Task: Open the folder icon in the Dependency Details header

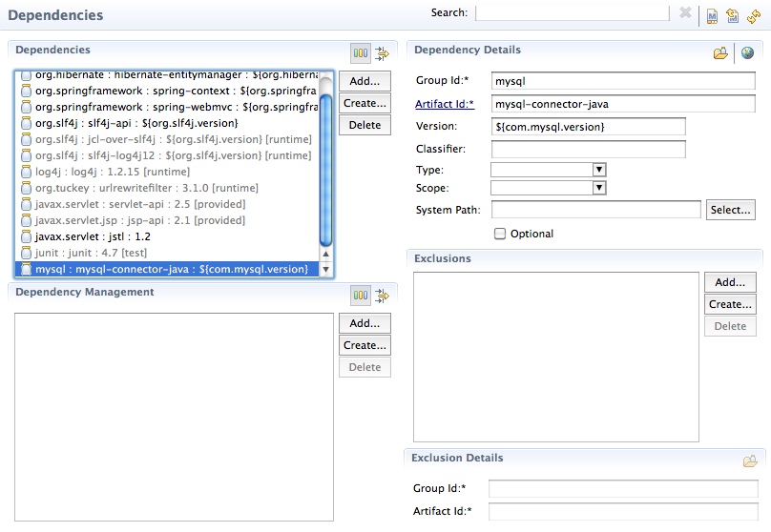Action: tap(720, 52)
